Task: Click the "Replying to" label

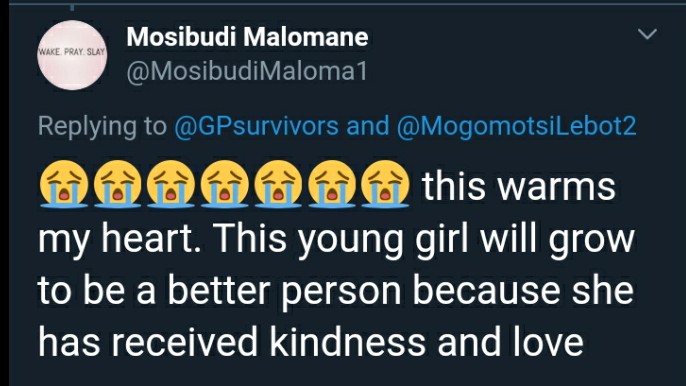Action: click(x=102, y=126)
